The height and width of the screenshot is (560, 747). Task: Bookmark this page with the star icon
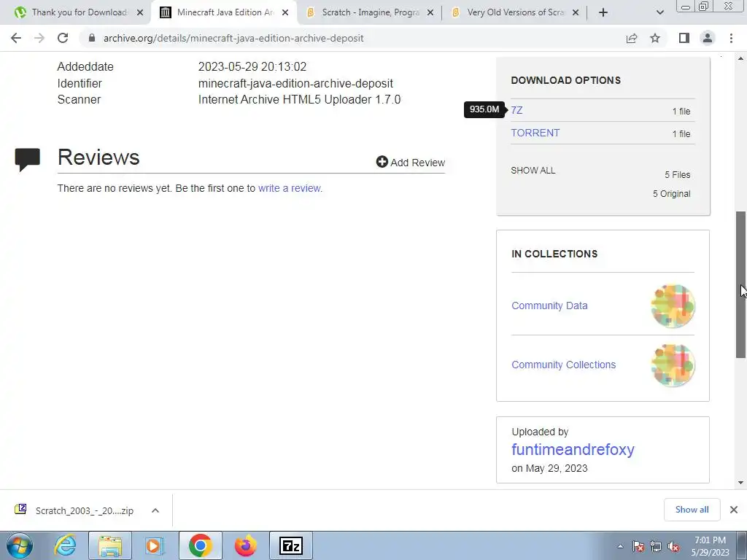coord(655,38)
